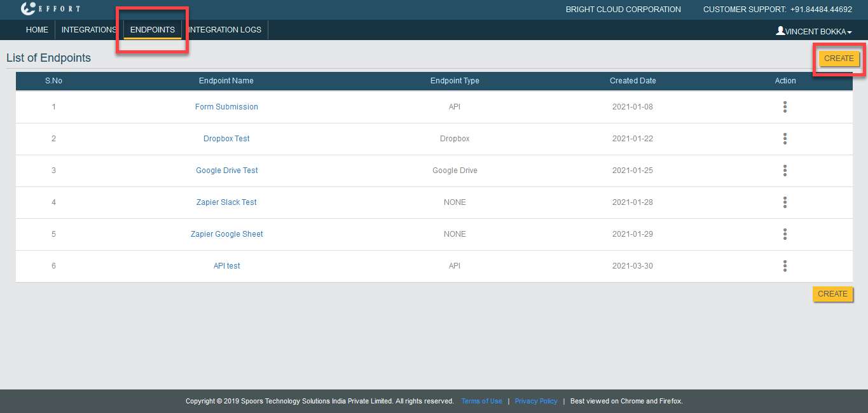Viewport: 868px width, 413px height.
Task: Open action dots for Google Drive Test
Action: pos(785,171)
